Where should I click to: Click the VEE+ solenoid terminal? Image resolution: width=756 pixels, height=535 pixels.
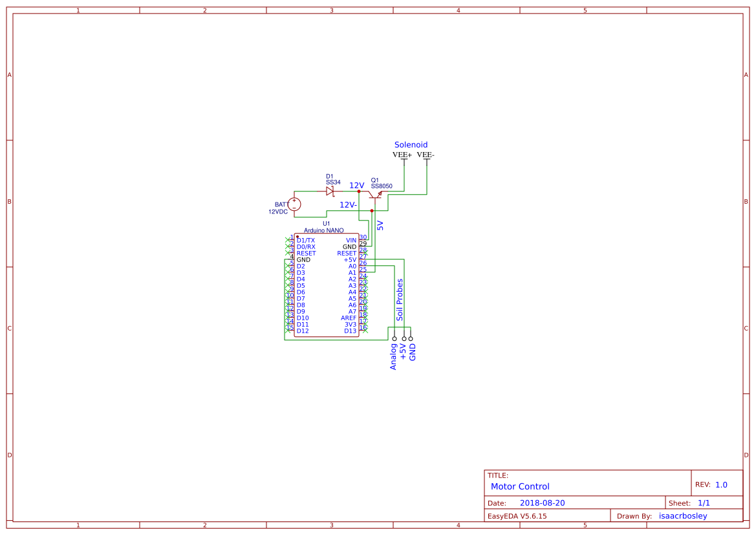point(404,162)
